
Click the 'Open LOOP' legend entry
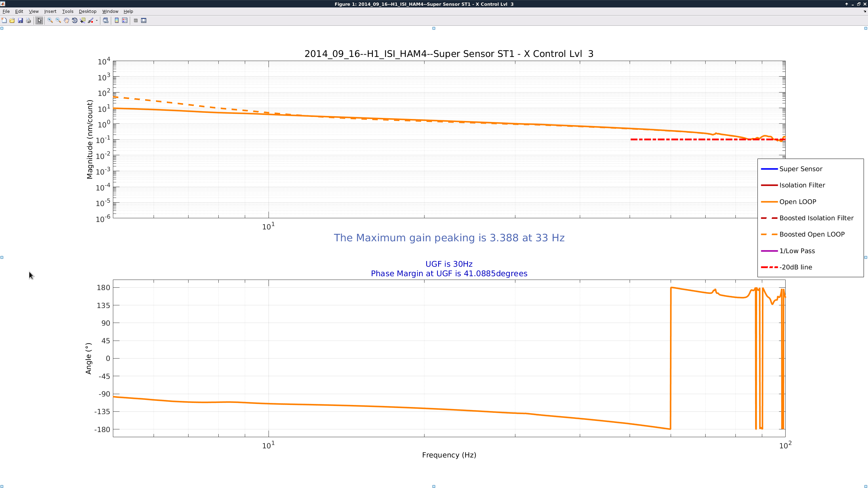point(797,202)
